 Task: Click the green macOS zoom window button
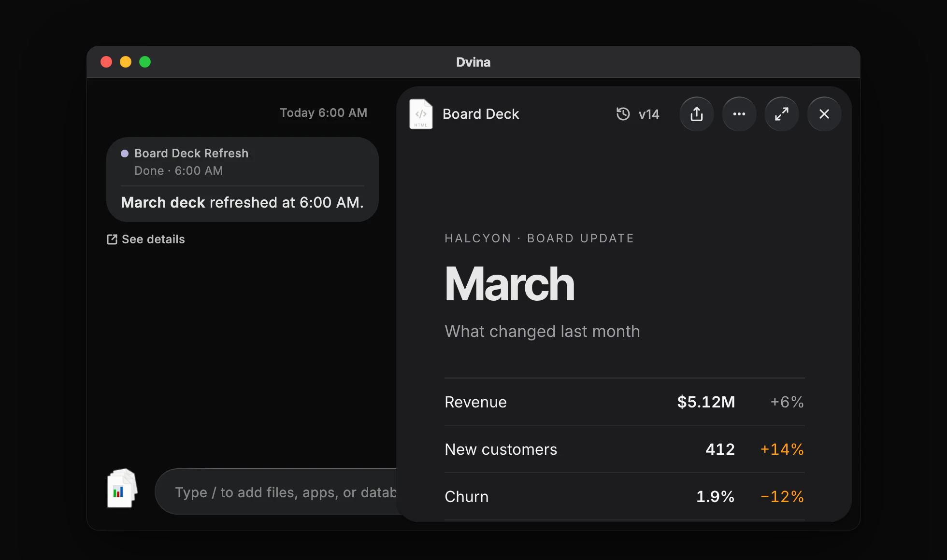(145, 62)
